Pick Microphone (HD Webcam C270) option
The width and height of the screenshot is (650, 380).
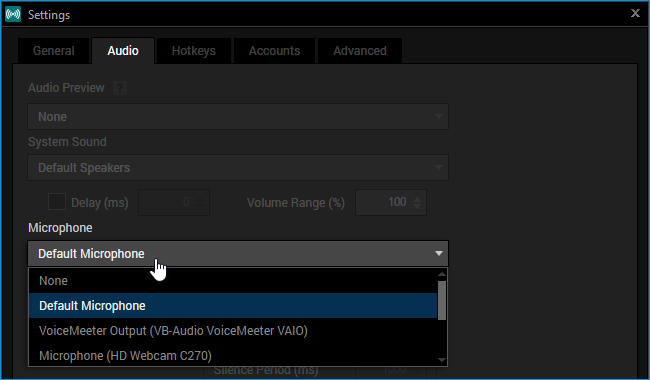coord(233,356)
